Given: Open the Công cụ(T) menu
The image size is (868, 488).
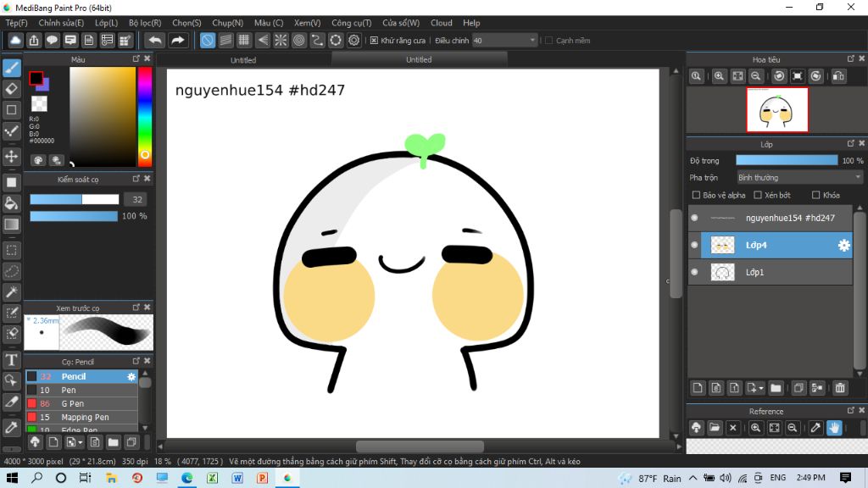Looking at the screenshot, I should (351, 23).
